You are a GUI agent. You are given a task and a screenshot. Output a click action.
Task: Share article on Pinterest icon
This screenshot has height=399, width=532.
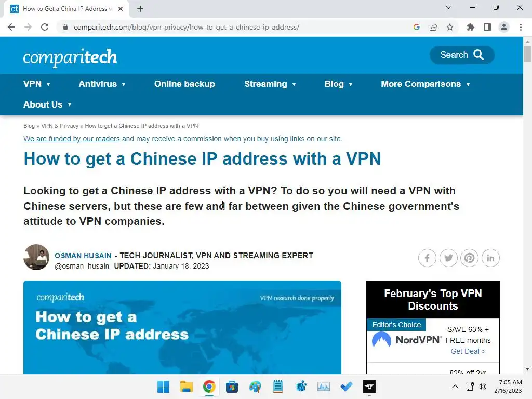click(x=469, y=258)
